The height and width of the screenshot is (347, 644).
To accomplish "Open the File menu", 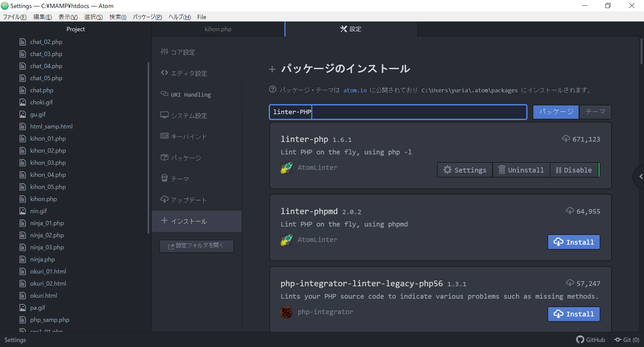I will click(x=202, y=17).
